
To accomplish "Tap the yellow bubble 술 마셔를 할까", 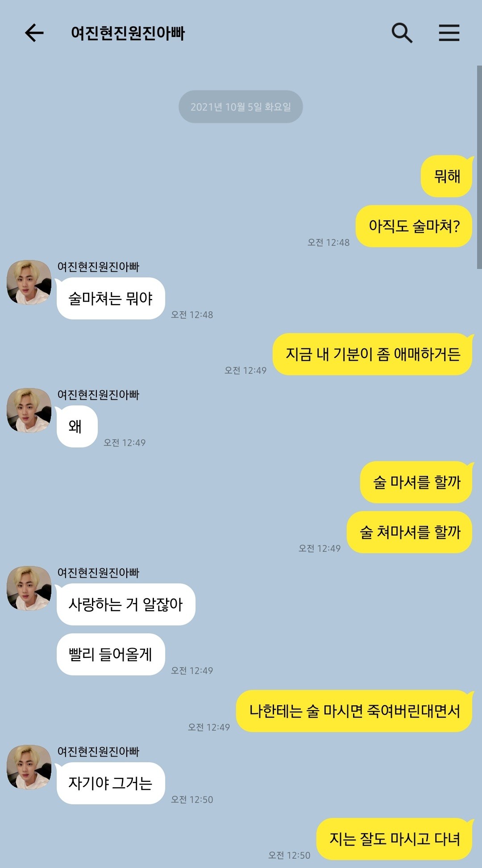I will tap(416, 482).
